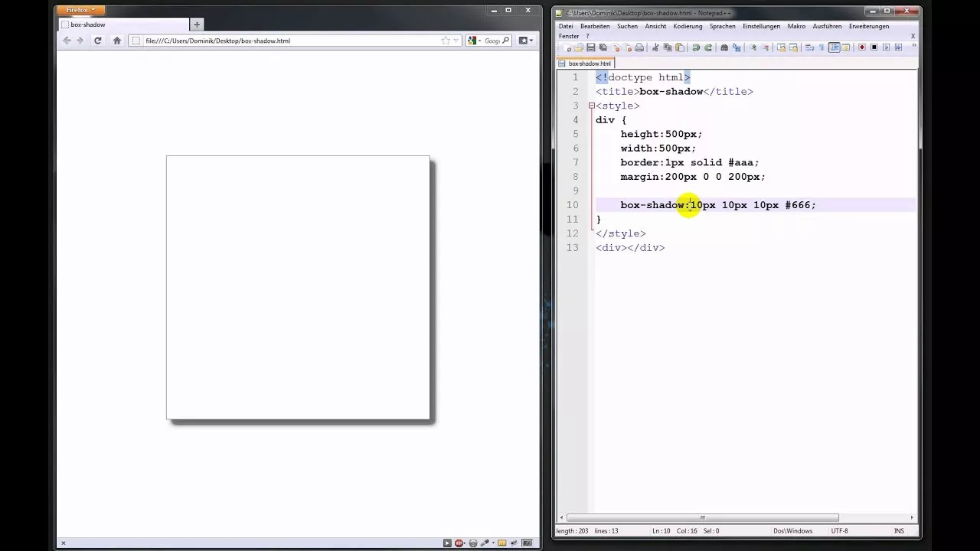Screen dimensions: 980x551
Task: Reload the page in Firefox
Action: pos(98,41)
